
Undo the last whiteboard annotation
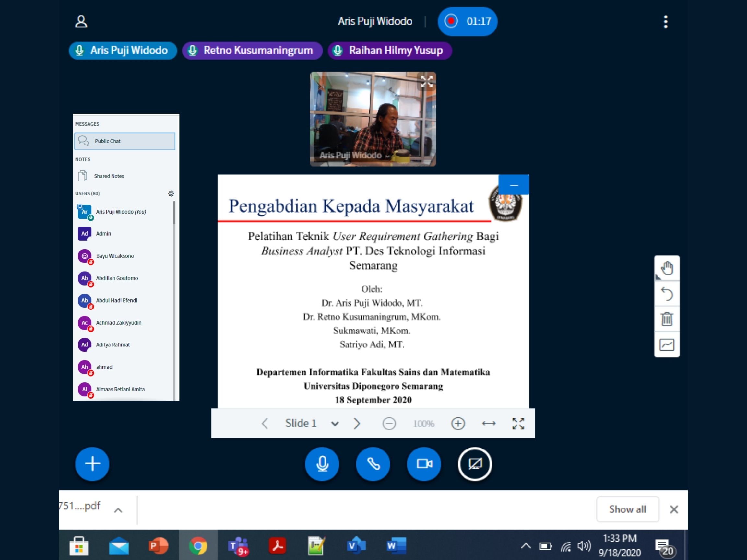[667, 294]
